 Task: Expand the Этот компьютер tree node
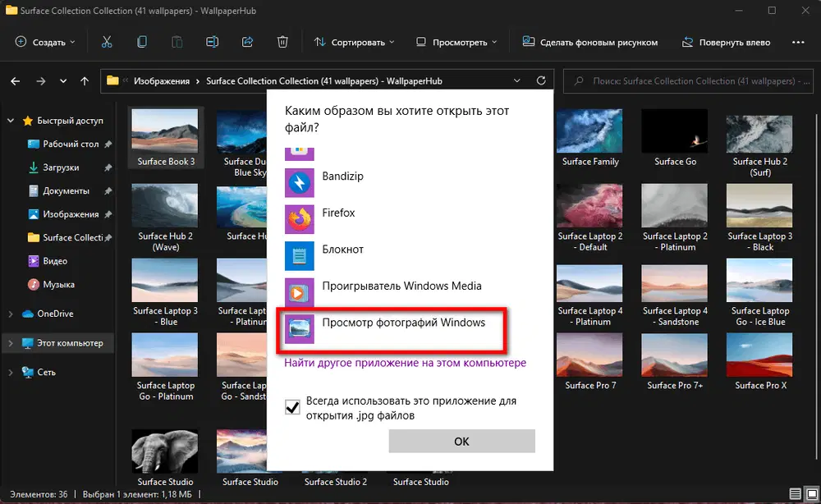pyautogui.click(x=11, y=343)
